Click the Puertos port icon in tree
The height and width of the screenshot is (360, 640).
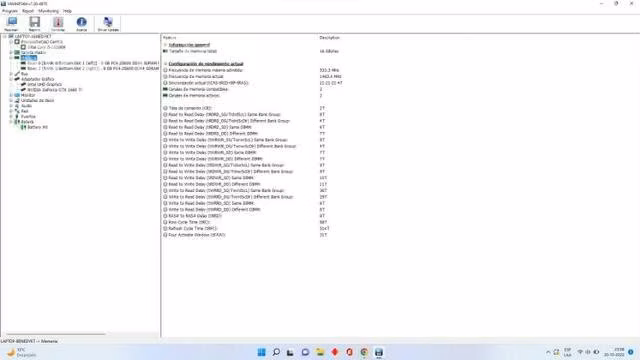click(x=17, y=116)
